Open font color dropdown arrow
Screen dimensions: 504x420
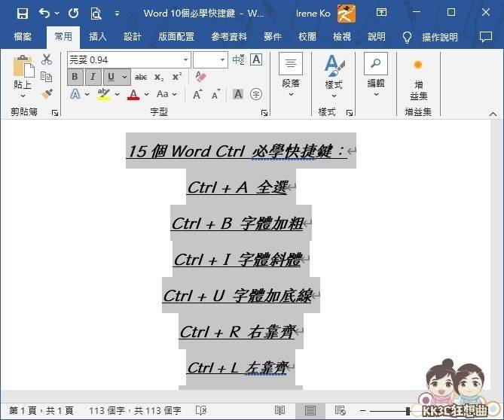pyautogui.click(x=147, y=94)
